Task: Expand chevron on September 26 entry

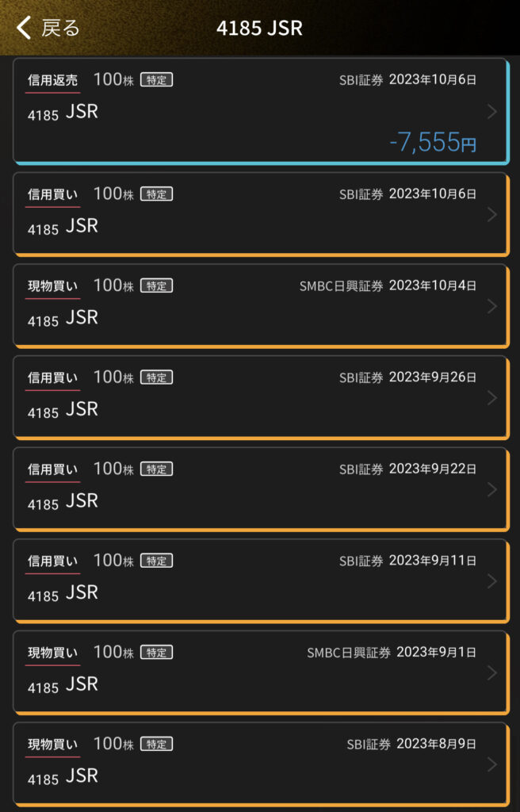Action: (491, 398)
